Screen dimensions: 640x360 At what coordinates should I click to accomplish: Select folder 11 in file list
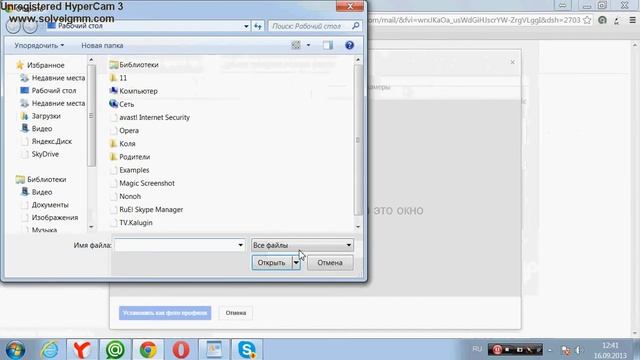(123, 78)
